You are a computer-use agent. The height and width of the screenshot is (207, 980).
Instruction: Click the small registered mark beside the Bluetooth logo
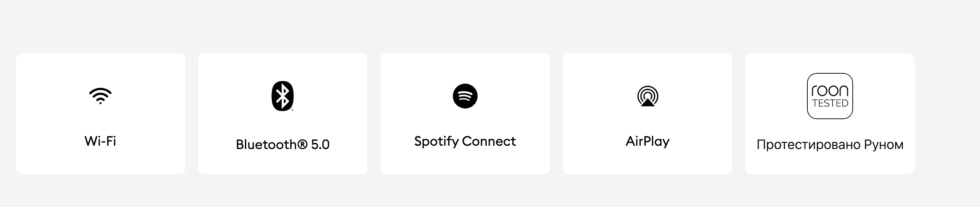pyautogui.click(x=293, y=110)
